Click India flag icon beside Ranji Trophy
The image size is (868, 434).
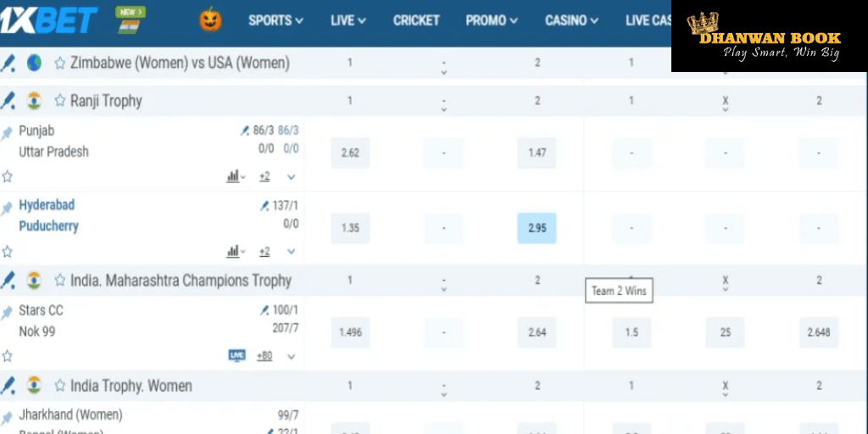[34, 101]
